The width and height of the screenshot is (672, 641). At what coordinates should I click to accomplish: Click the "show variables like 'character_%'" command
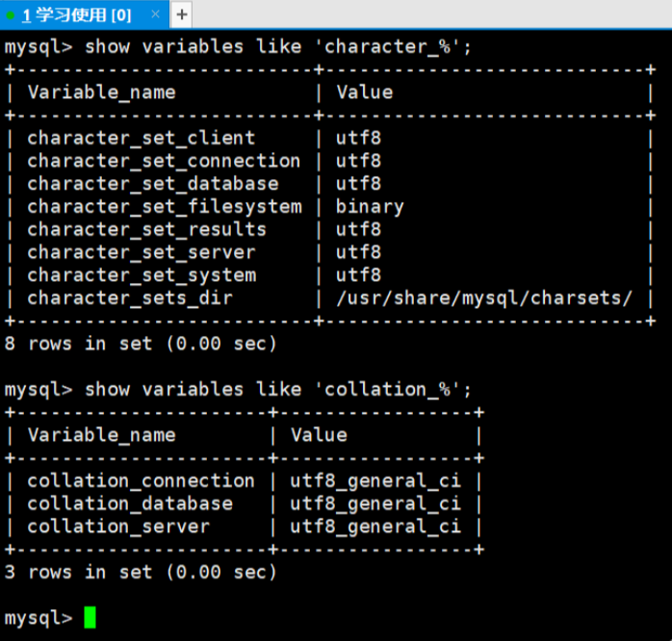pyautogui.click(x=278, y=47)
